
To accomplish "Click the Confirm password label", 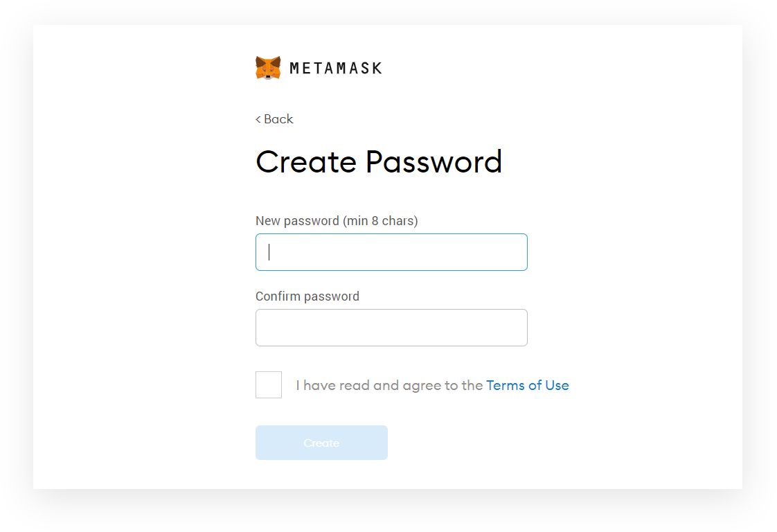I will point(307,296).
